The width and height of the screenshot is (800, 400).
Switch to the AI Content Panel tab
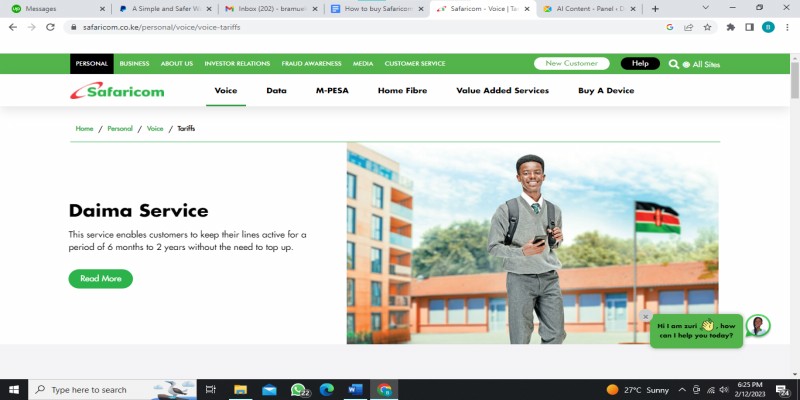(x=589, y=9)
